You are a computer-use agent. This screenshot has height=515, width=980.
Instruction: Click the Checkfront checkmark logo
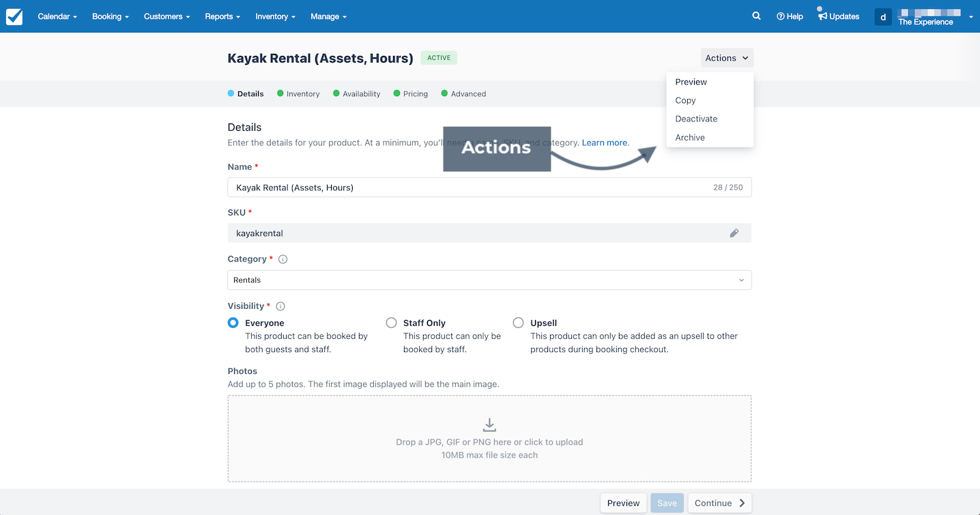pyautogui.click(x=14, y=16)
